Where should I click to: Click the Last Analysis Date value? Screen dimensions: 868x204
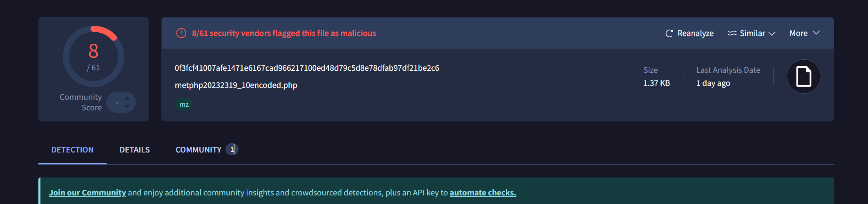point(713,83)
